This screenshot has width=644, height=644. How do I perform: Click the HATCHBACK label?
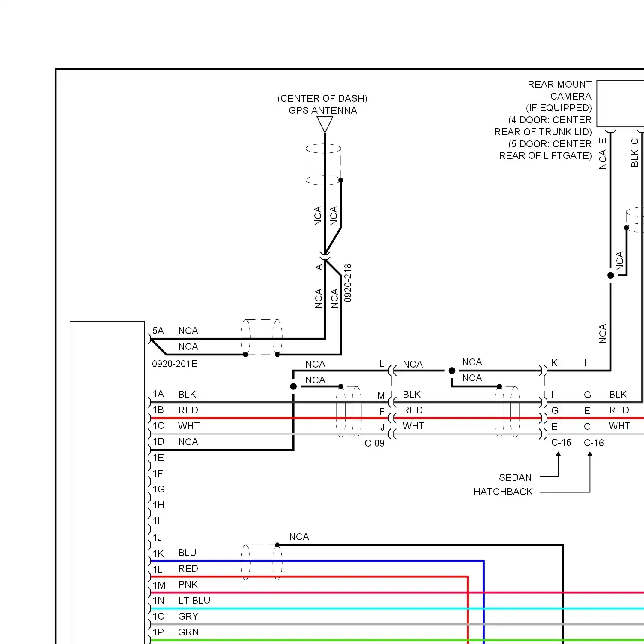pyautogui.click(x=503, y=492)
